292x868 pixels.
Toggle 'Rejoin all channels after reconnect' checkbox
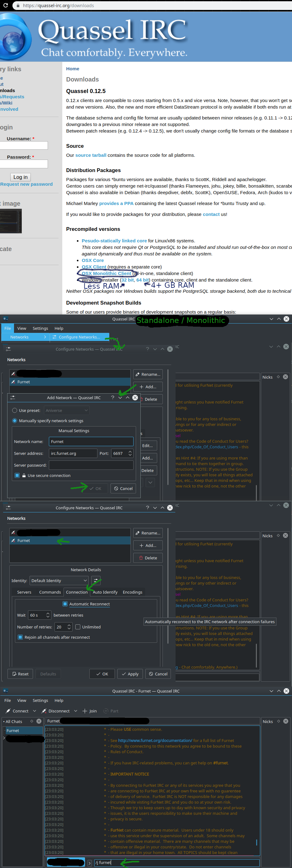point(20,637)
